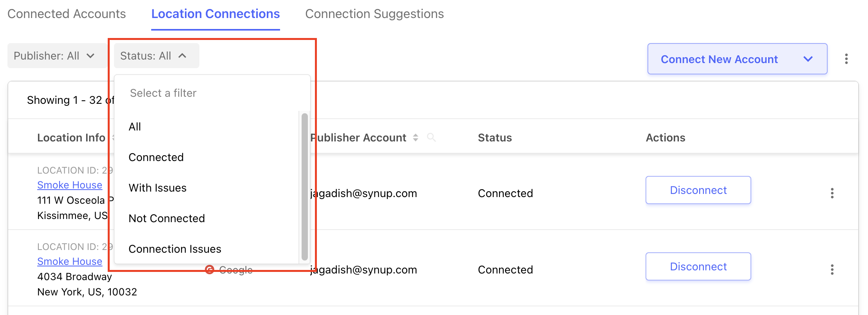Screen dimensions: 868x315
Task: Select Location Connections tab
Action: tap(215, 14)
